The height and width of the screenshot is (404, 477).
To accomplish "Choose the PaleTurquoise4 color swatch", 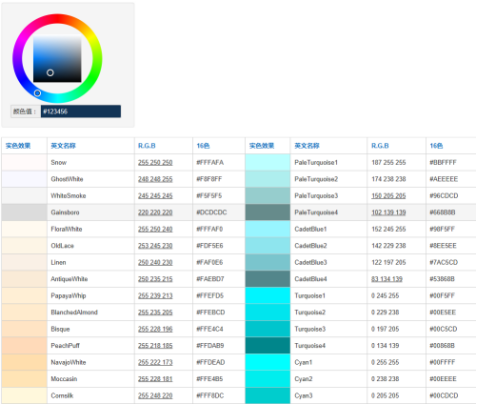I will [x=268, y=212].
